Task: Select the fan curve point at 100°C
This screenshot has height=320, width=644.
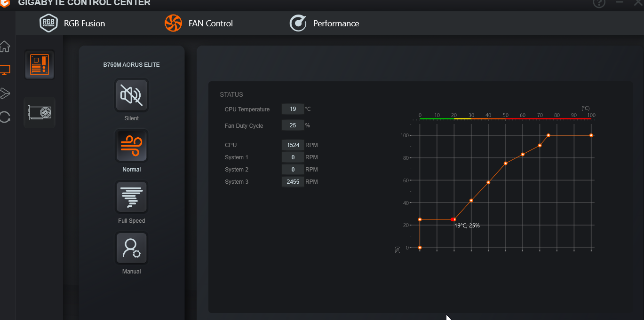Action: click(591, 135)
